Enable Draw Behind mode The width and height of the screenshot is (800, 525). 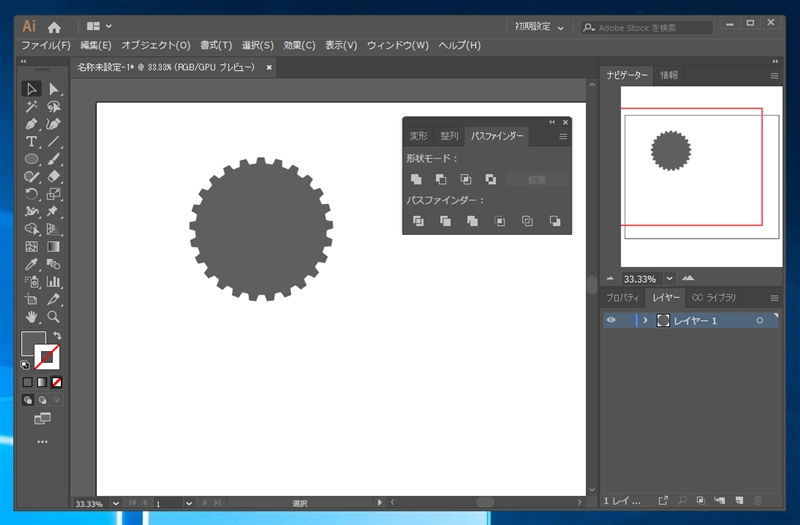42,400
